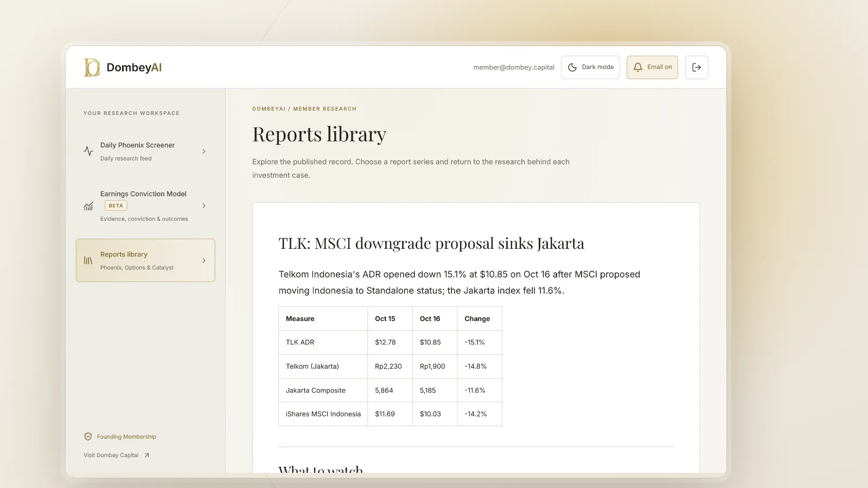Select Reports library sidebar item
The width and height of the screenshot is (868, 488).
145,260
